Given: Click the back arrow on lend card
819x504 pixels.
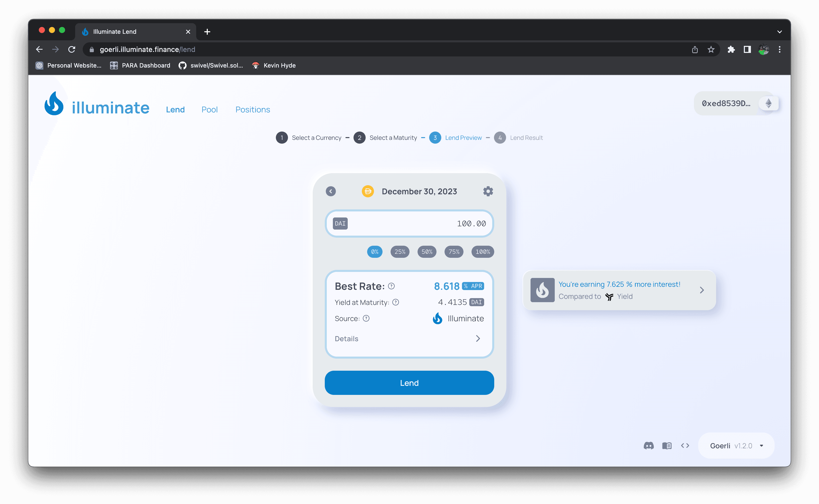Looking at the screenshot, I should coord(331,191).
